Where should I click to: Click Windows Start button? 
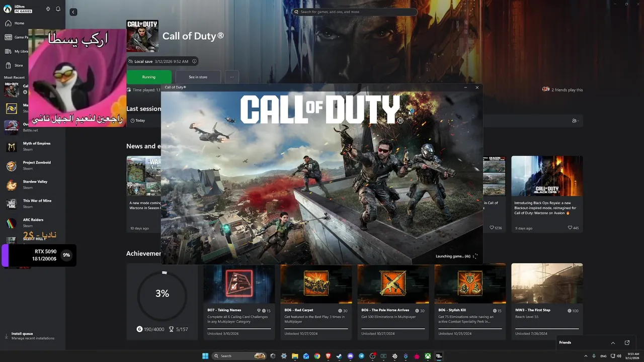[x=205, y=356]
